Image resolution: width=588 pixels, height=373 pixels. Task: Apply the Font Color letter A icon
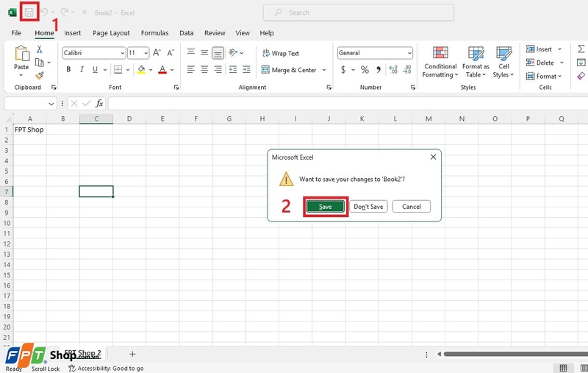[x=162, y=69]
